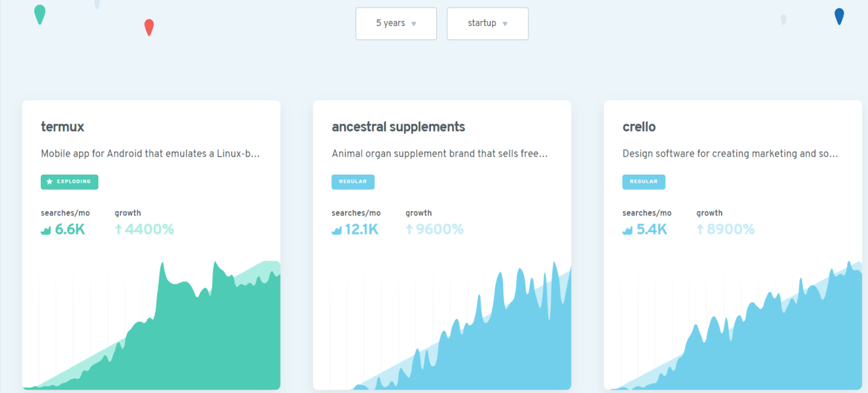The width and height of the screenshot is (868, 393).
Task: Click the 'Design software for creating marketing' description
Action: [x=730, y=154]
